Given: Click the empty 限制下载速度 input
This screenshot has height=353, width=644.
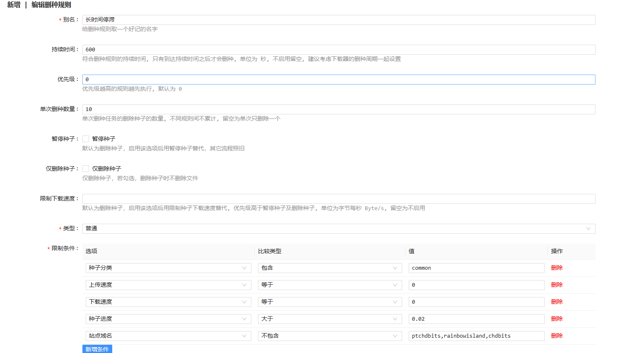Looking at the screenshot, I should [x=338, y=199].
